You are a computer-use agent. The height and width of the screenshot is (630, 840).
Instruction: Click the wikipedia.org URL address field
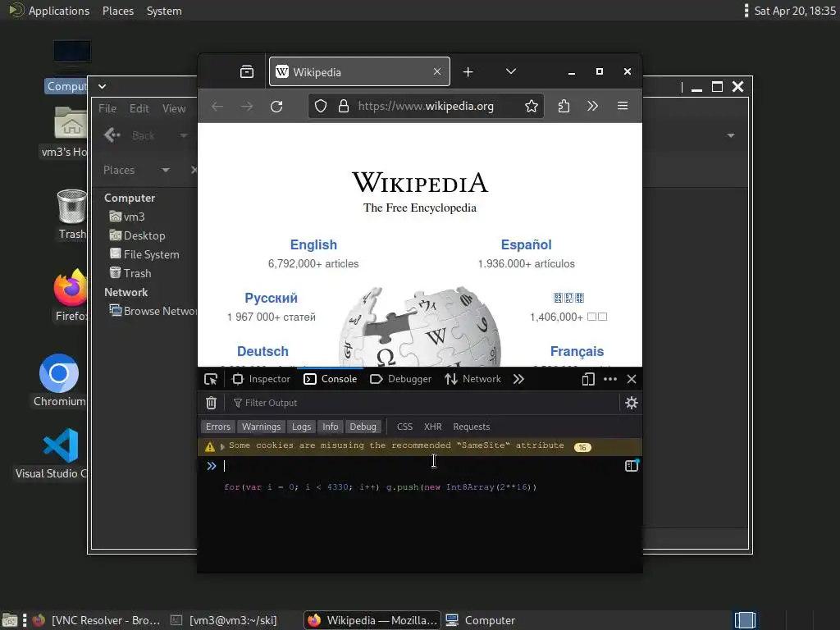tap(426, 106)
